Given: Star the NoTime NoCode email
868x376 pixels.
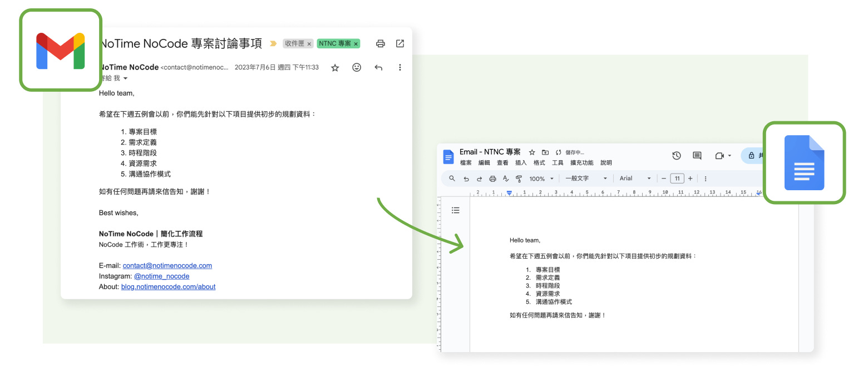Looking at the screenshot, I should [x=335, y=67].
